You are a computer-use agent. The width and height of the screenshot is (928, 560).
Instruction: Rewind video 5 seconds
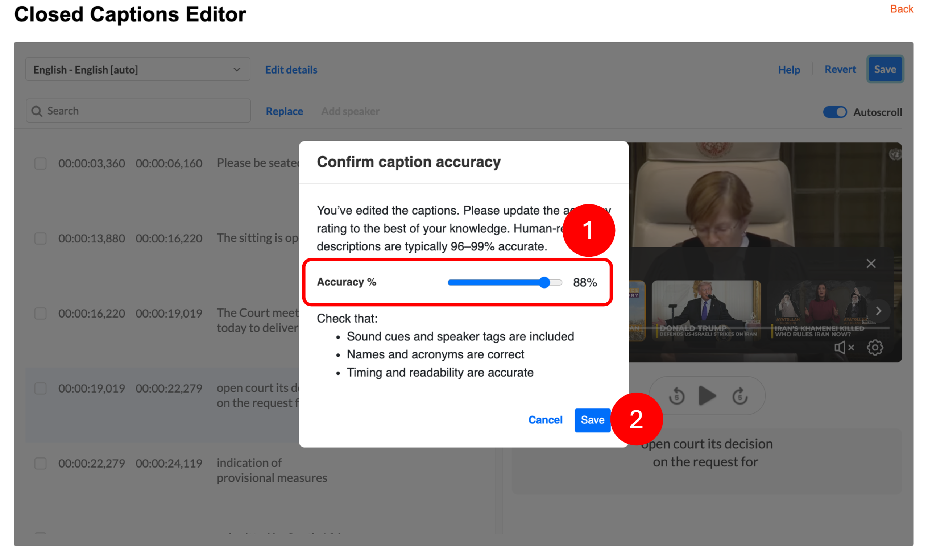pyautogui.click(x=676, y=396)
